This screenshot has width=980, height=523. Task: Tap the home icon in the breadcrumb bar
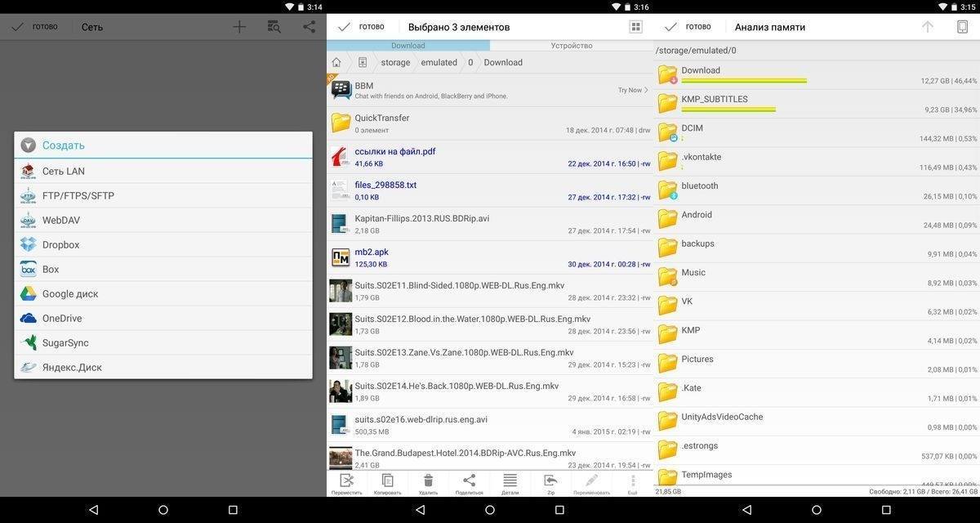point(336,61)
